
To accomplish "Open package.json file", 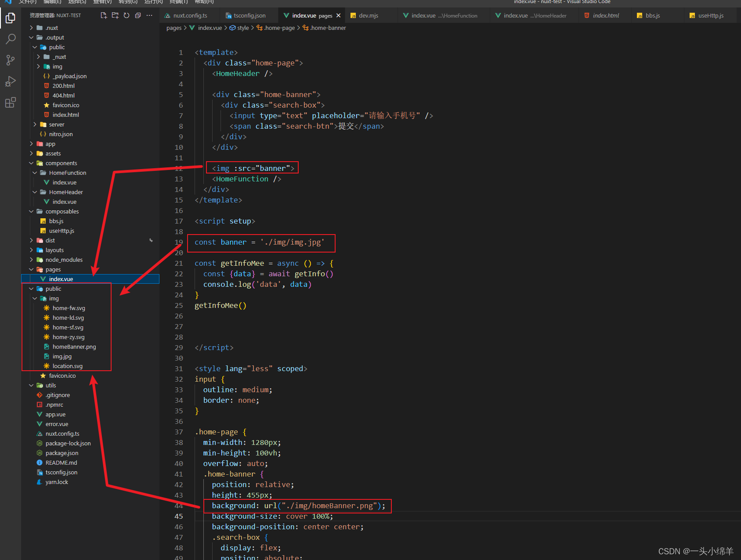I will point(62,453).
